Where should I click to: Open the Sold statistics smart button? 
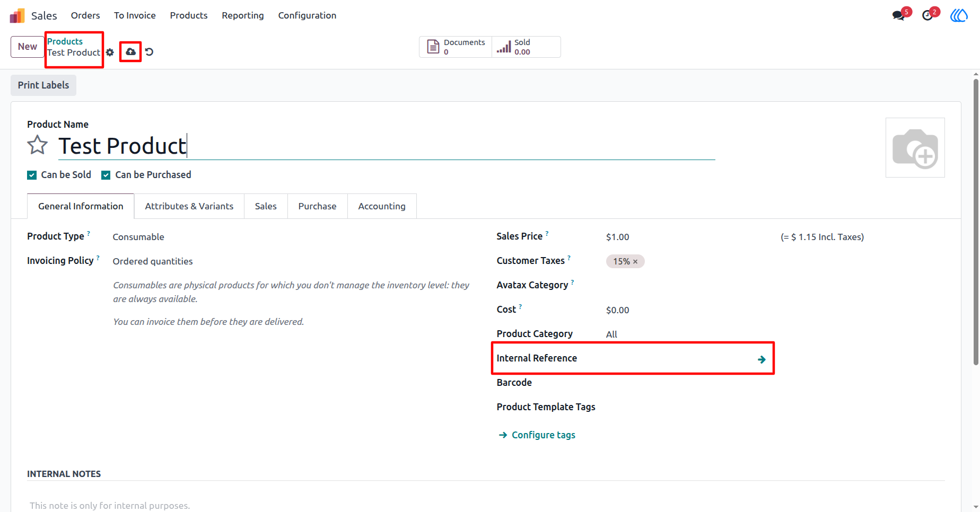coord(526,47)
